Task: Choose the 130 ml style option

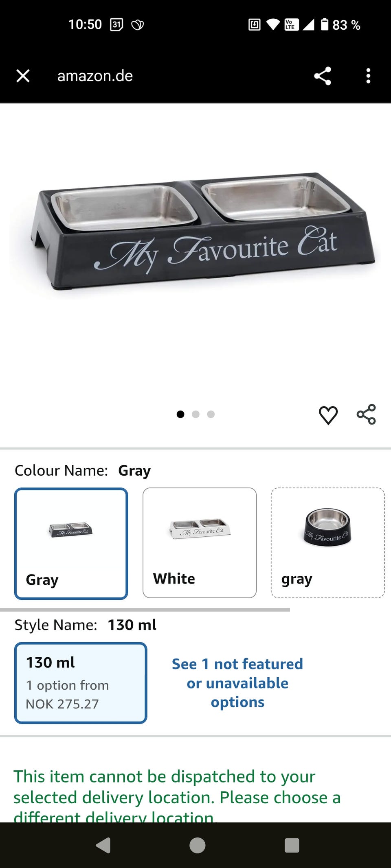Action: click(x=81, y=683)
